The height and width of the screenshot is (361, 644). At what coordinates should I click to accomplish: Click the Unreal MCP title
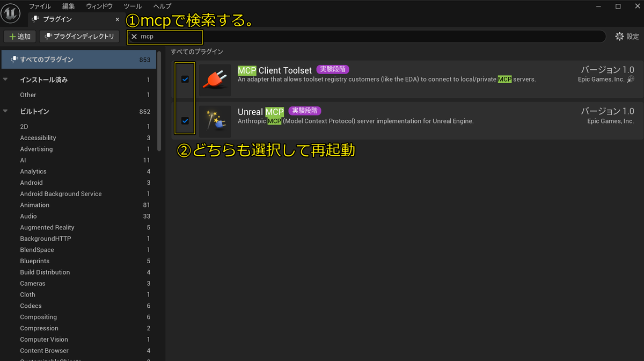[261, 112]
